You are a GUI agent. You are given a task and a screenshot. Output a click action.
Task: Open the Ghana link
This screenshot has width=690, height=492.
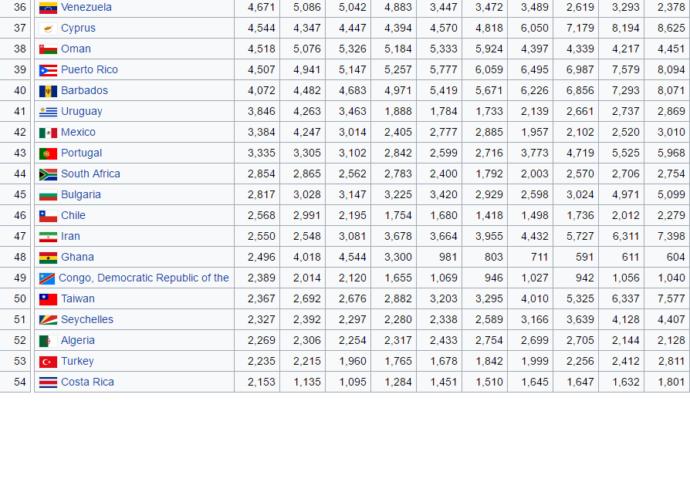77,257
